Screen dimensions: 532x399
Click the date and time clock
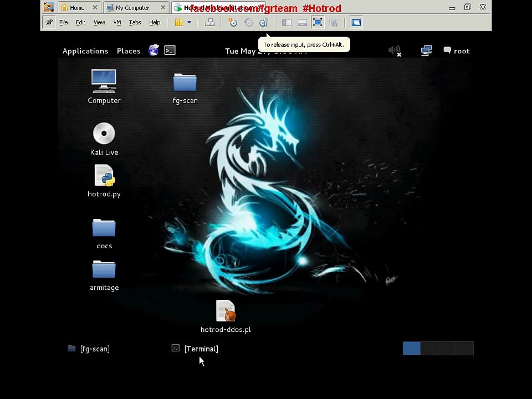(265, 51)
